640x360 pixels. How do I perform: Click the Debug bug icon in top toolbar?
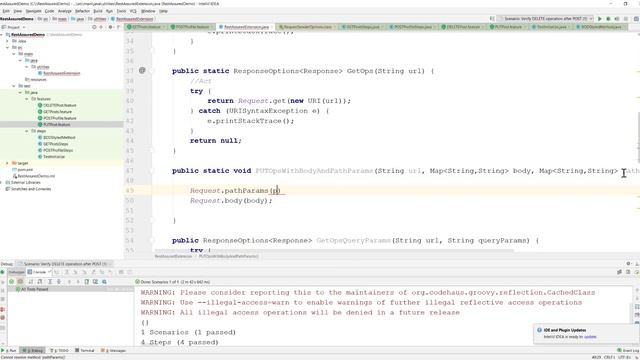tap(608, 19)
